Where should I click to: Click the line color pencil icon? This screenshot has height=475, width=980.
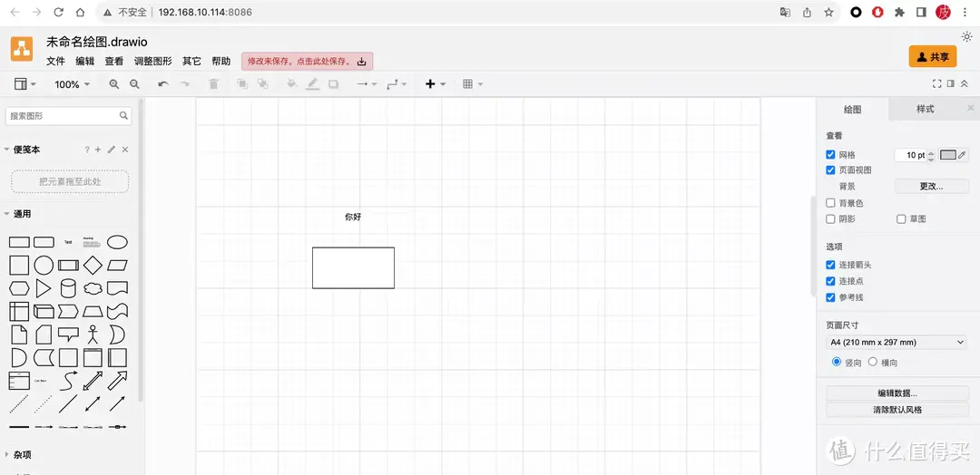pyautogui.click(x=312, y=84)
